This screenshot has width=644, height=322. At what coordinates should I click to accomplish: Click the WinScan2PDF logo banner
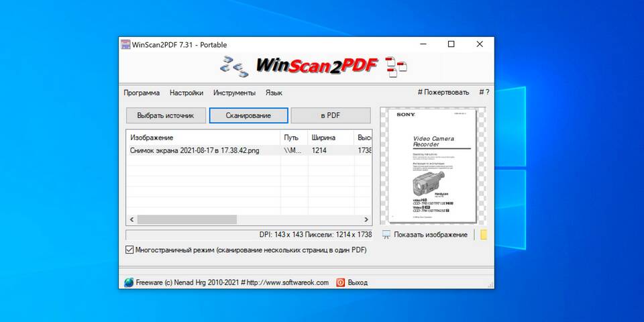coord(317,66)
